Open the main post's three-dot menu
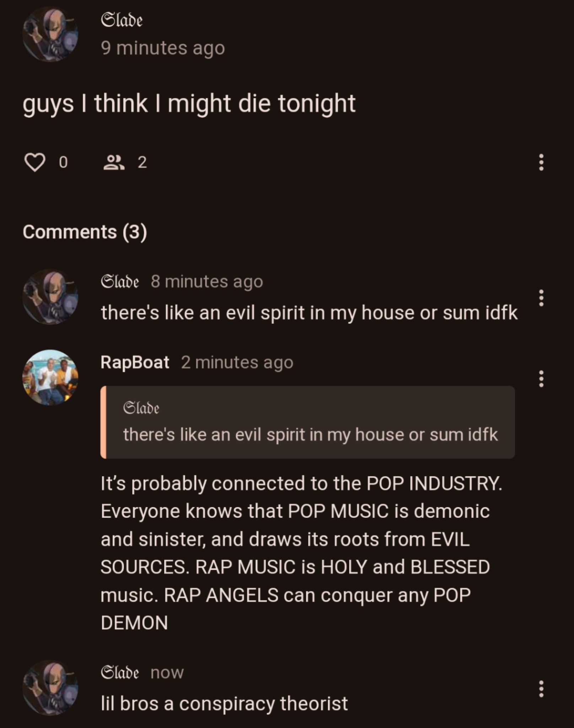This screenshot has width=574, height=728. [541, 162]
